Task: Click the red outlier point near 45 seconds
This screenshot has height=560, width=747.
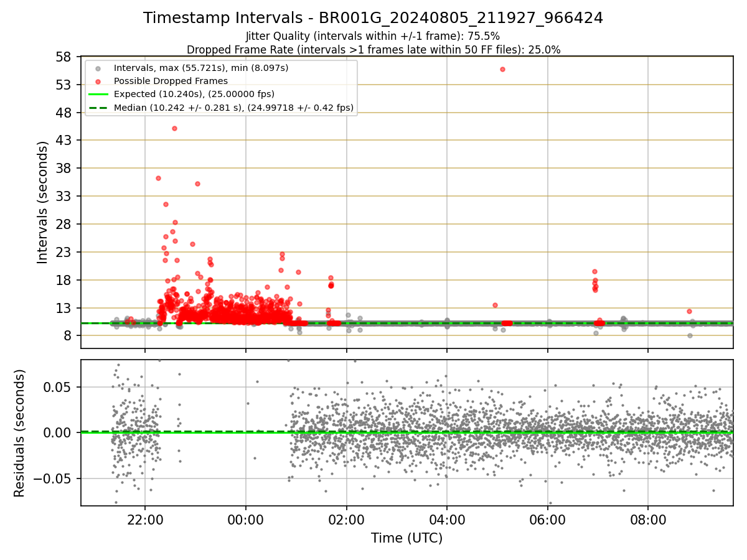Action: pos(174,128)
